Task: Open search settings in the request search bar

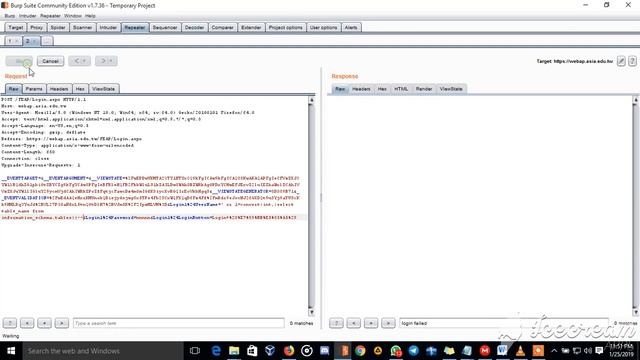Action: click(x=10, y=323)
